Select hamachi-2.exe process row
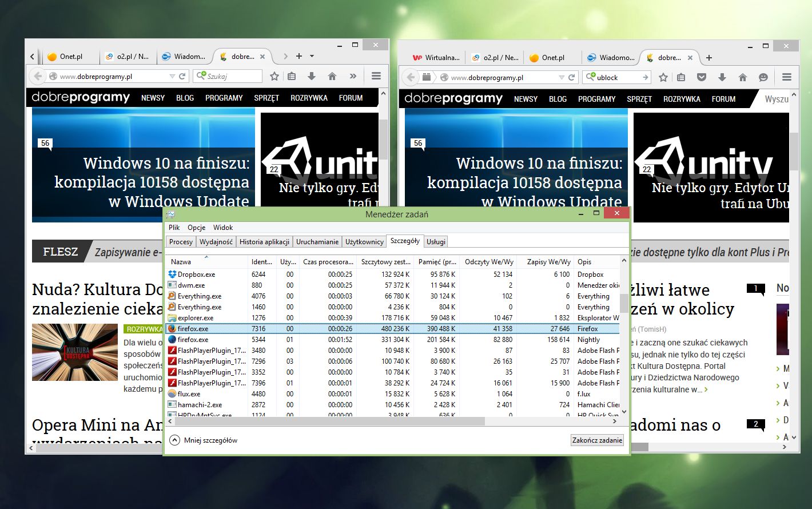812x509 pixels. coord(393,405)
